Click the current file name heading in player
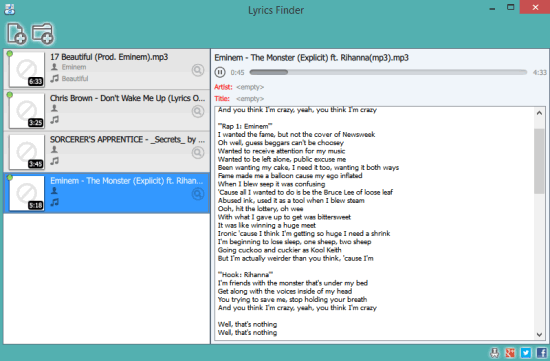This screenshot has height=361, width=550. point(311,58)
